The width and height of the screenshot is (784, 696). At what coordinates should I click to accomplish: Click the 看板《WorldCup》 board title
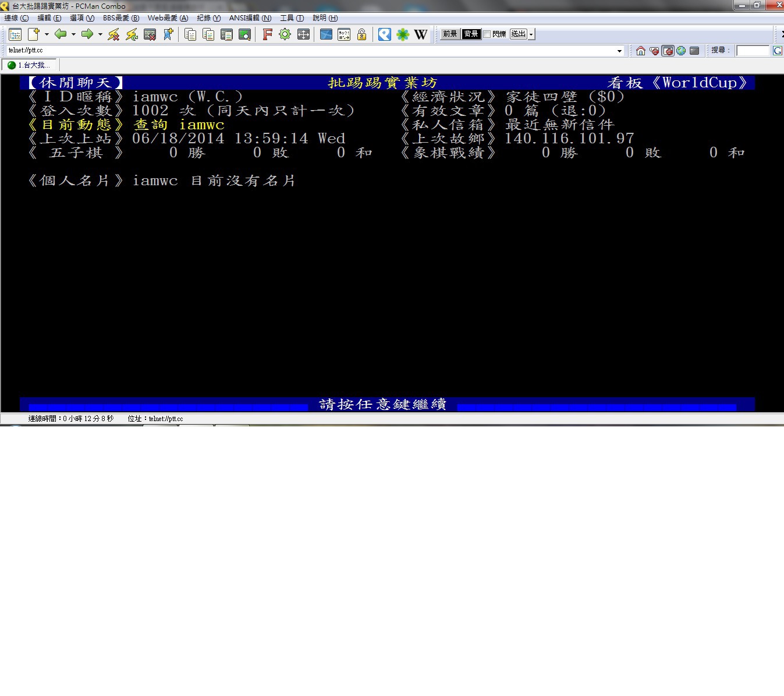coord(679,83)
